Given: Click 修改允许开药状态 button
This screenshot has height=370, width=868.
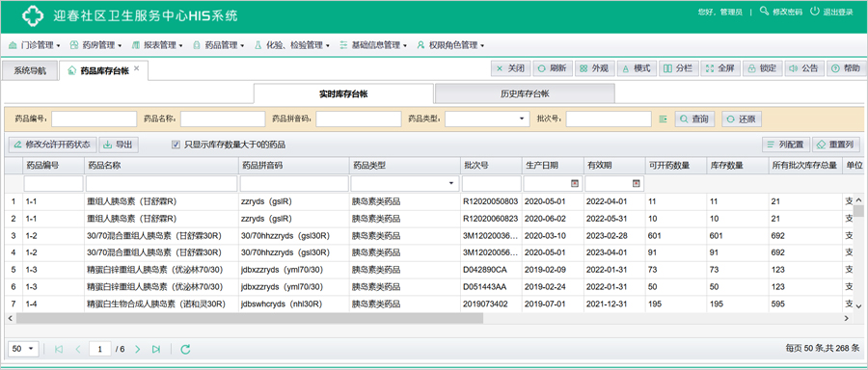Looking at the screenshot, I should tap(53, 145).
